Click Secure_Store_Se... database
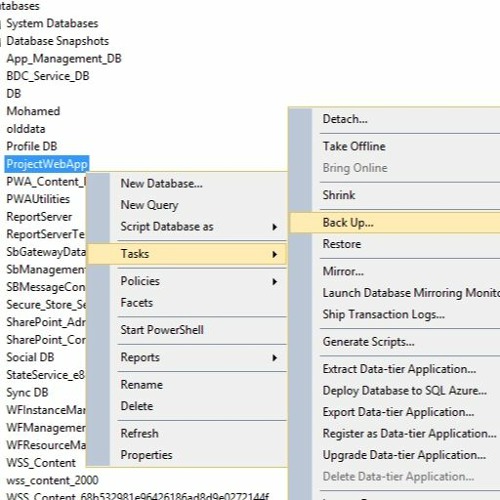 point(46,304)
